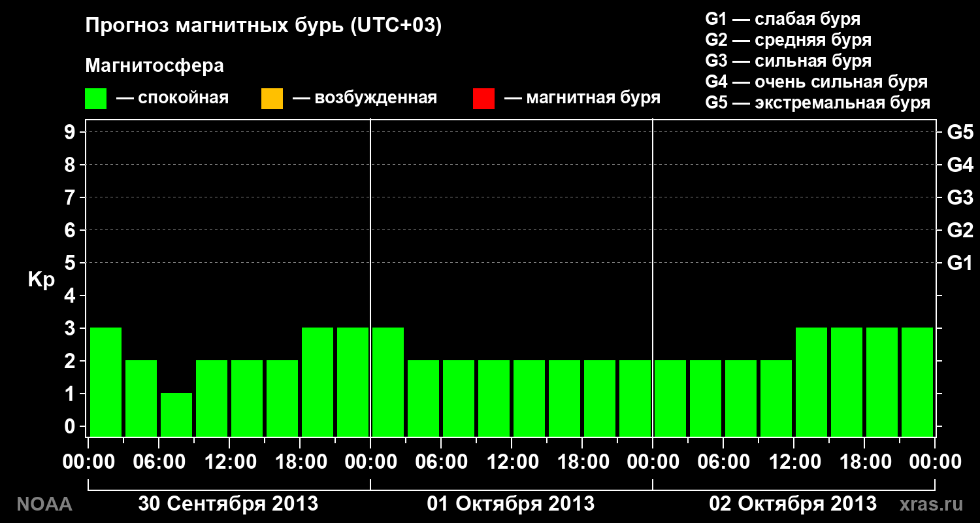Screen dimensions: 980x523
Task: Select the chart title 'Прогноз магнитных бурь (UTC+03)'
Action: tap(264, 25)
